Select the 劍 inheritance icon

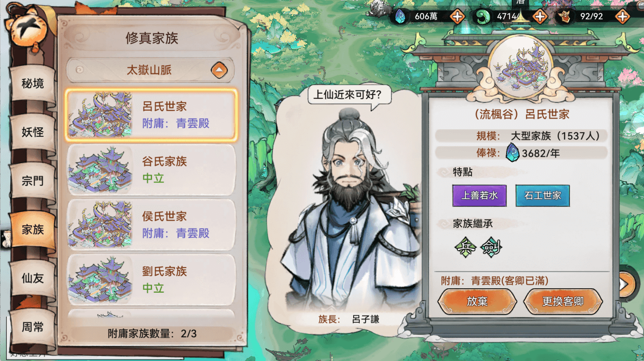point(491,247)
